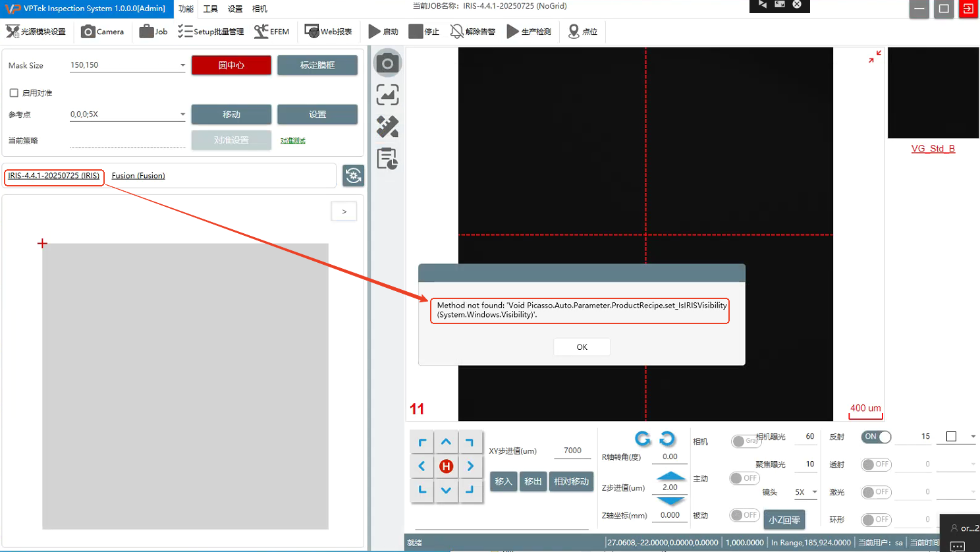Open the 相机 menu in menu bar

(x=259, y=9)
